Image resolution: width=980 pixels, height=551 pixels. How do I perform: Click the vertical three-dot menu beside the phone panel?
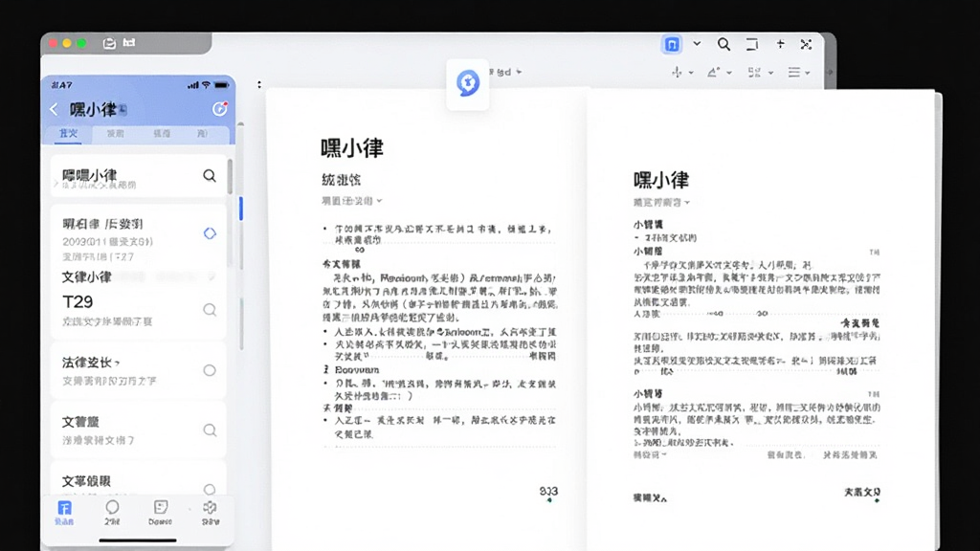(x=259, y=84)
